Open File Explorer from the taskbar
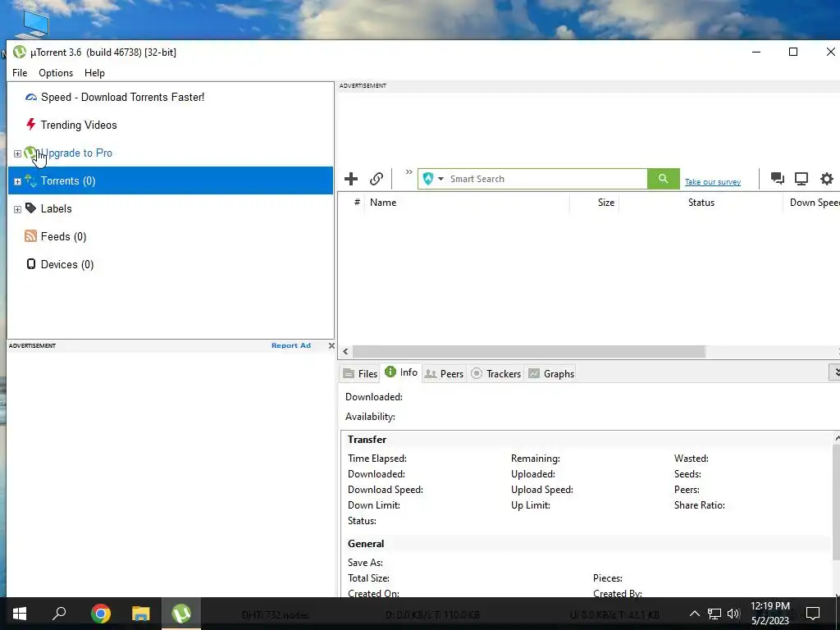This screenshot has width=840, height=630. 141,614
